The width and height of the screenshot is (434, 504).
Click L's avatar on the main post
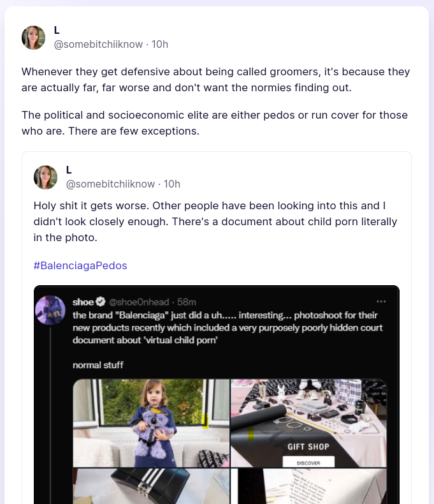pos(33,38)
